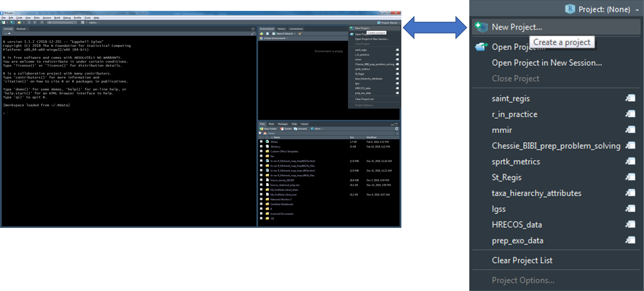Click the new-session icon beside prep_exo_data in enlarged menu
The height and width of the screenshot is (291, 644).
[x=631, y=240]
